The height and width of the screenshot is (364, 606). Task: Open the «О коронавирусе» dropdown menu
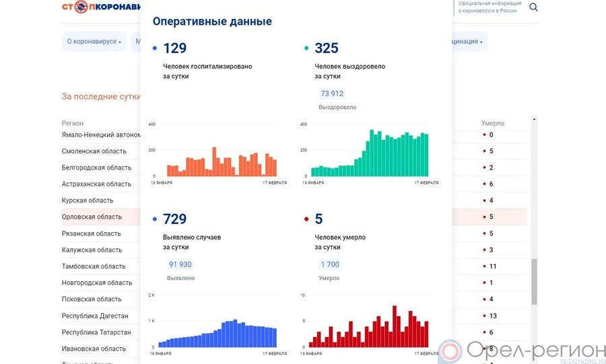pyautogui.click(x=94, y=42)
